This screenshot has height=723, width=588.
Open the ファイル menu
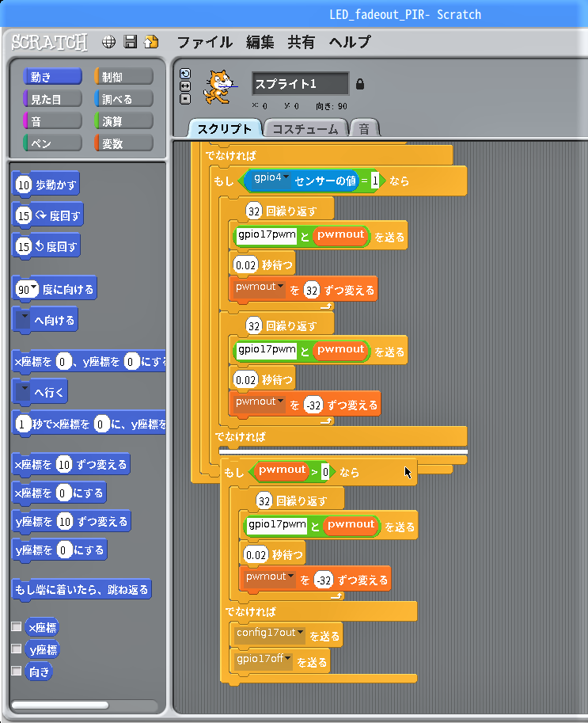pyautogui.click(x=204, y=43)
